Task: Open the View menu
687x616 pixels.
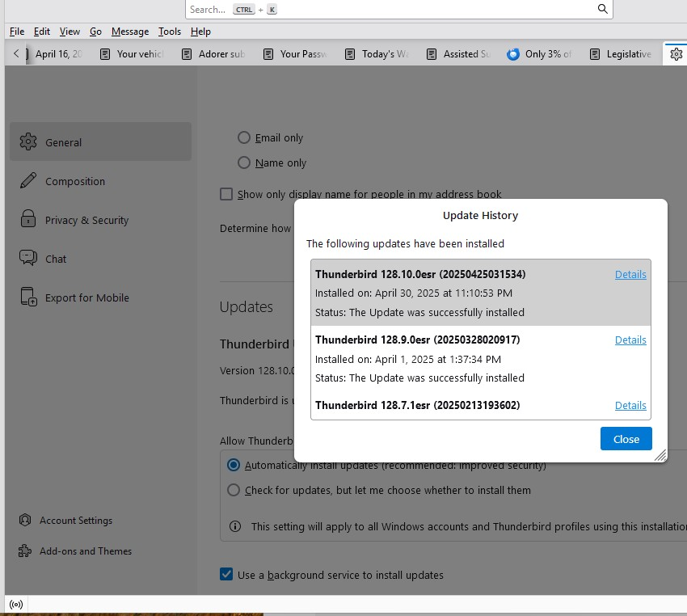Action: click(70, 32)
